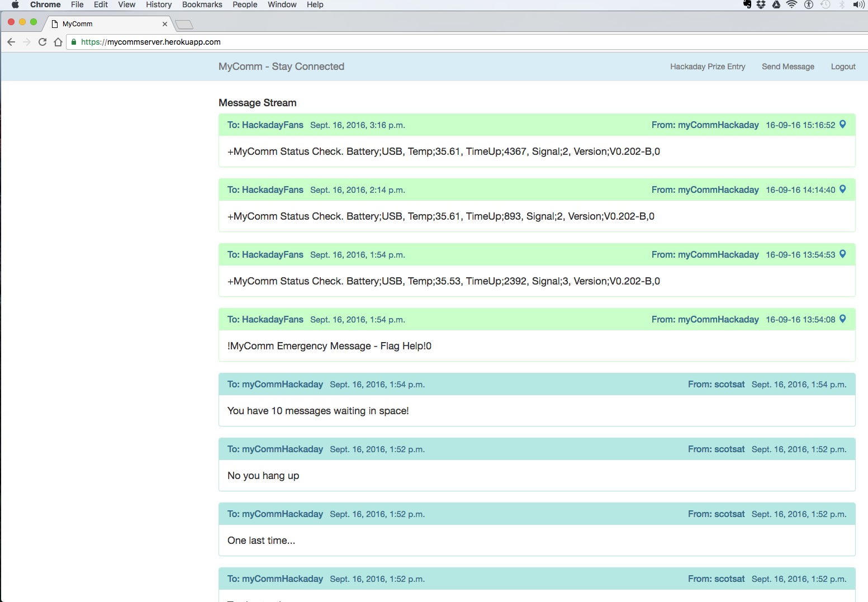This screenshot has height=602, width=868.
Task: Open the Send Message link
Action: tap(788, 67)
